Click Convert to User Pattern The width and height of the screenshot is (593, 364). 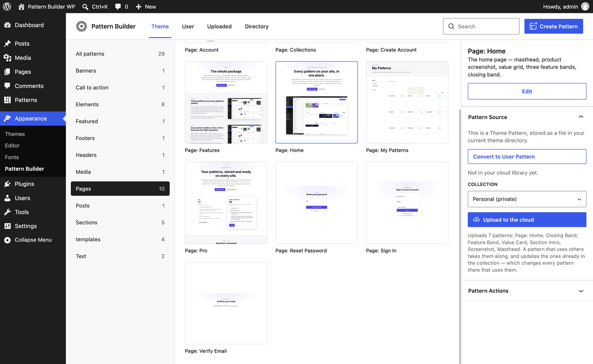[x=527, y=157]
